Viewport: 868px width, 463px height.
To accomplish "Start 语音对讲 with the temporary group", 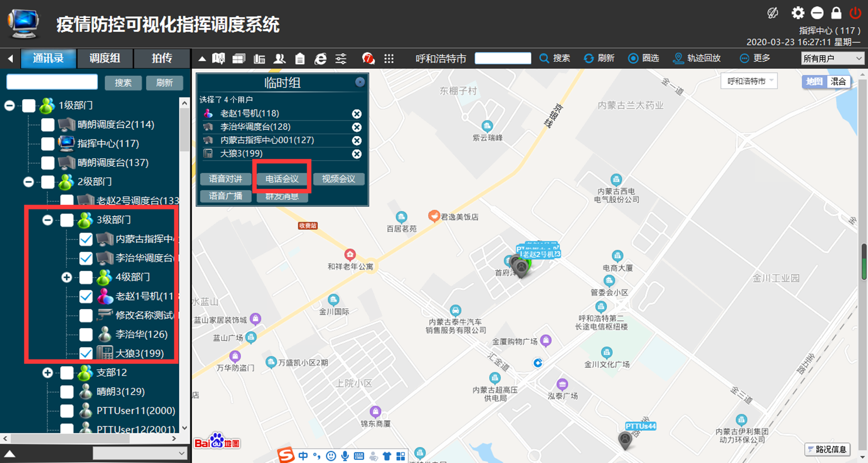I will pyautogui.click(x=226, y=179).
